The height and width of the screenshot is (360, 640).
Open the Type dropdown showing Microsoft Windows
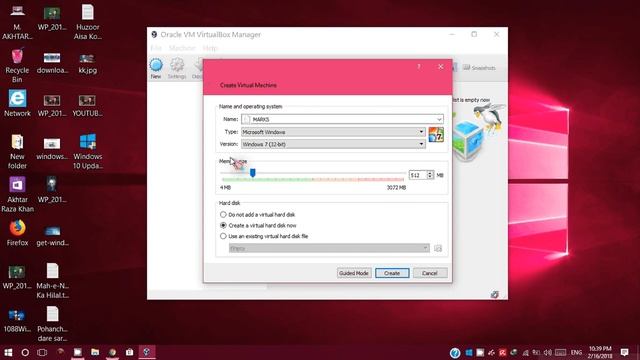pyautogui.click(x=333, y=132)
